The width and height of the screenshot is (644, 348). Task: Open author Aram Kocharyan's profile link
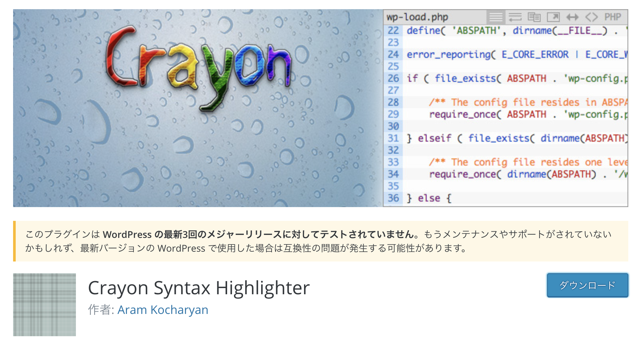[163, 310]
